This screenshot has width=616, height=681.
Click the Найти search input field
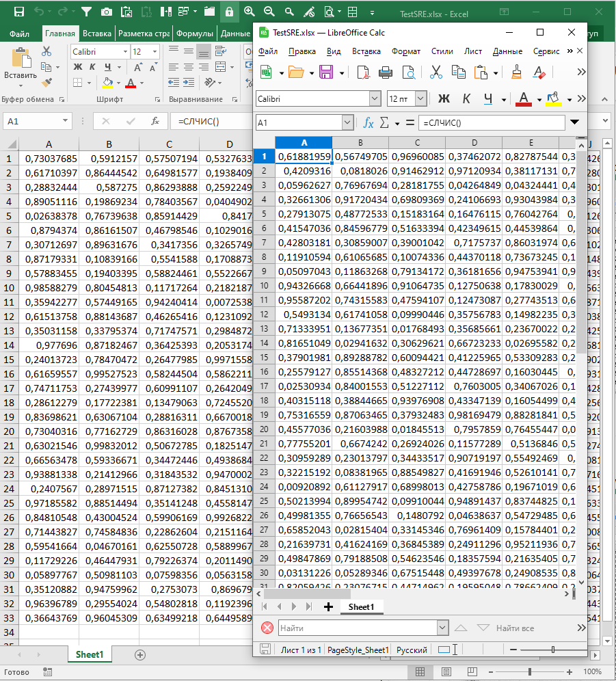(357, 628)
